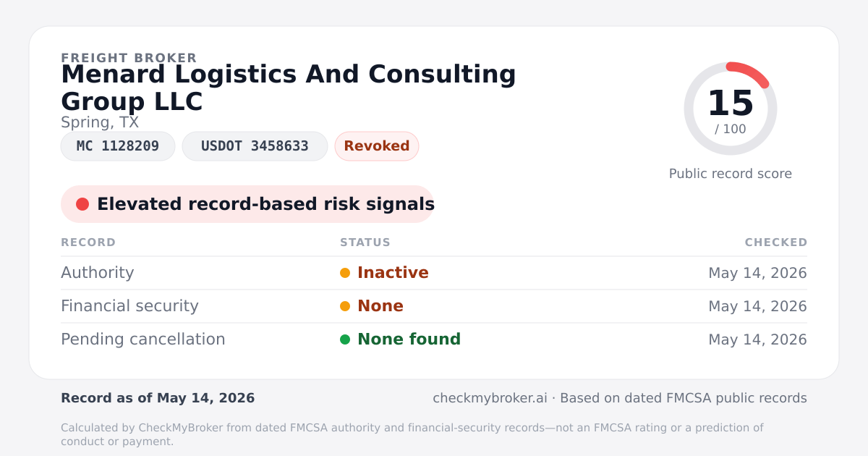Click the Public record score label
Viewport: 868px width, 456px height.
coord(731,174)
